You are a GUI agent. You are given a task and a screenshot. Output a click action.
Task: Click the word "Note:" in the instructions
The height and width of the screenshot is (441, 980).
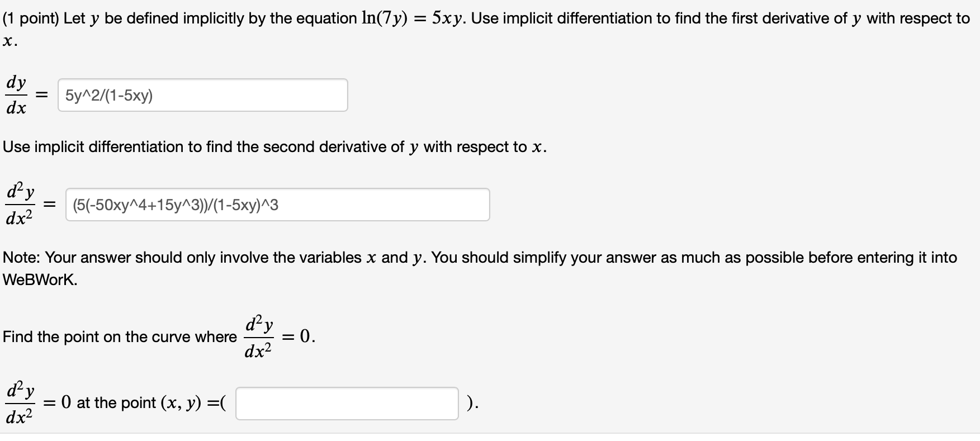pos(22,258)
